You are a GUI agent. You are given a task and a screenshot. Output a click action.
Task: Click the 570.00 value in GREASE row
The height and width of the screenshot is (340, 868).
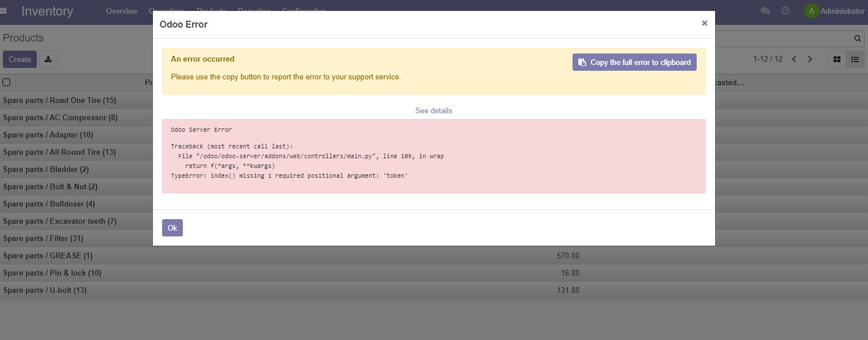[x=568, y=255]
